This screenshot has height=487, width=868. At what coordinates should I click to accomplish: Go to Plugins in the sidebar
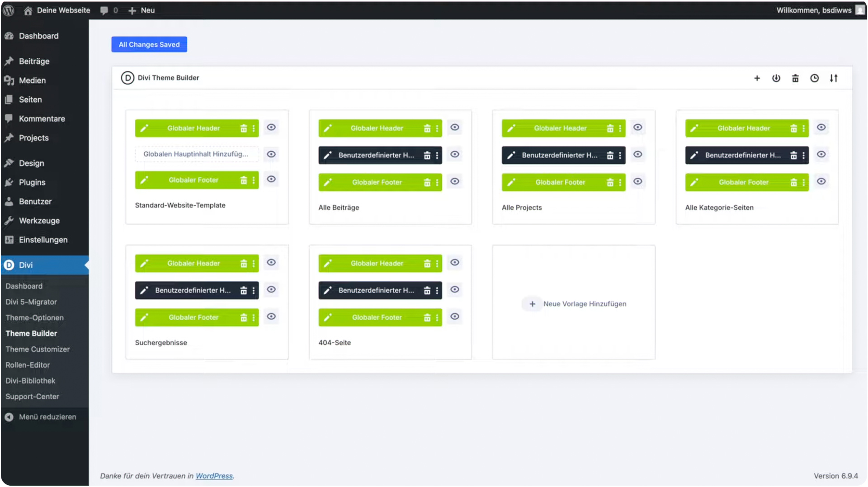32,182
